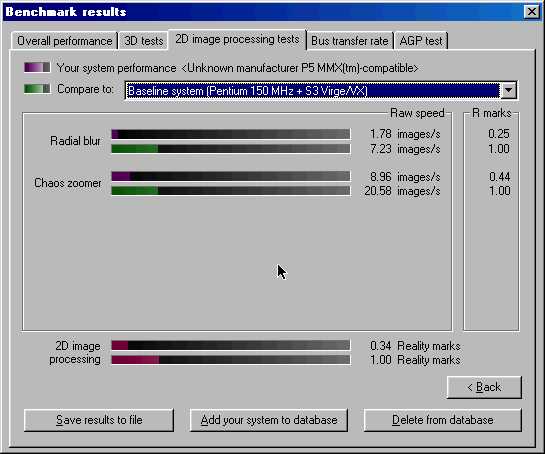Click the green Chaos zoomer baseline bar
545x454 pixels.
(231, 191)
